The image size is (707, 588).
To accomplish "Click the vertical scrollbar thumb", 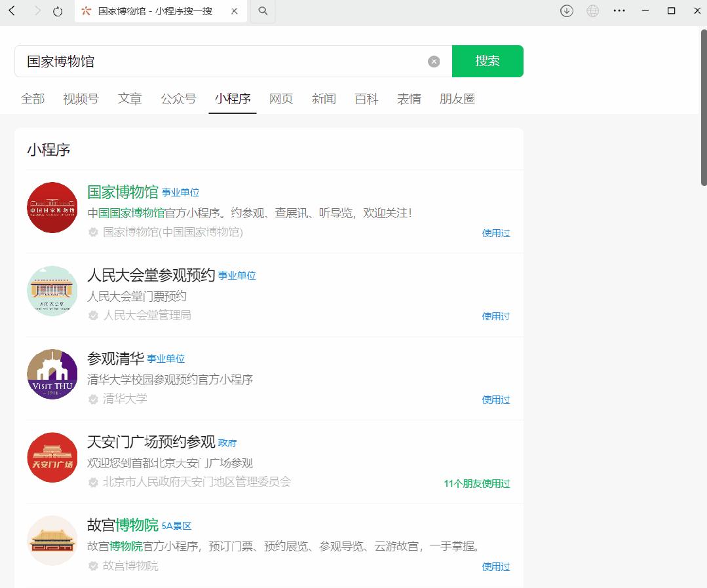I will [x=703, y=107].
